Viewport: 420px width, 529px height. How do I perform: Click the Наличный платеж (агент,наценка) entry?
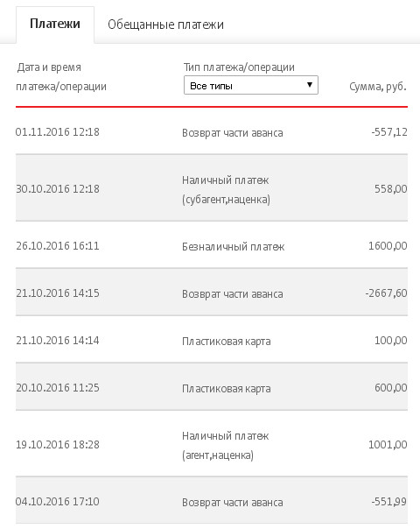226,445
